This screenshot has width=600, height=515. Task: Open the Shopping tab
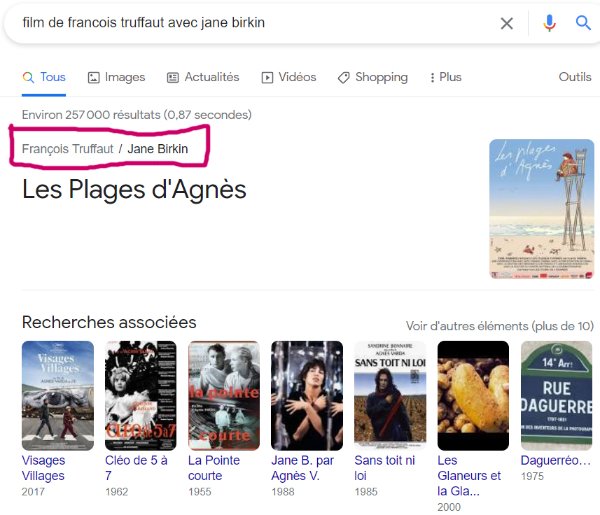[x=372, y=77]
